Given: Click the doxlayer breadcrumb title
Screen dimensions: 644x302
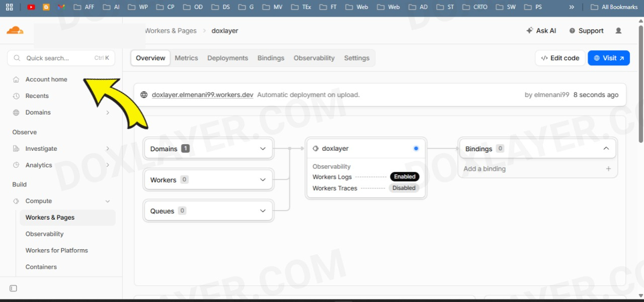Looking at the screenshot, I should click(225, 31).
